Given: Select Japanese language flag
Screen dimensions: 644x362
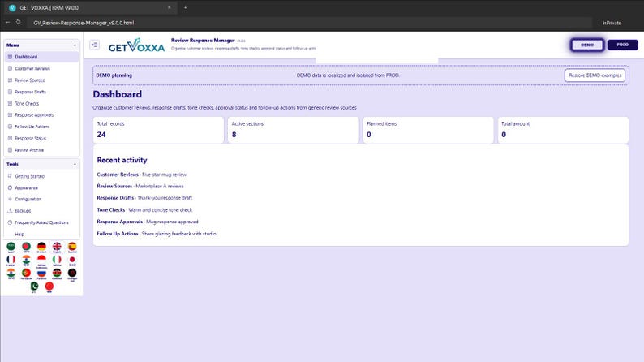Looking at the screenshot, I should [72, 261].
